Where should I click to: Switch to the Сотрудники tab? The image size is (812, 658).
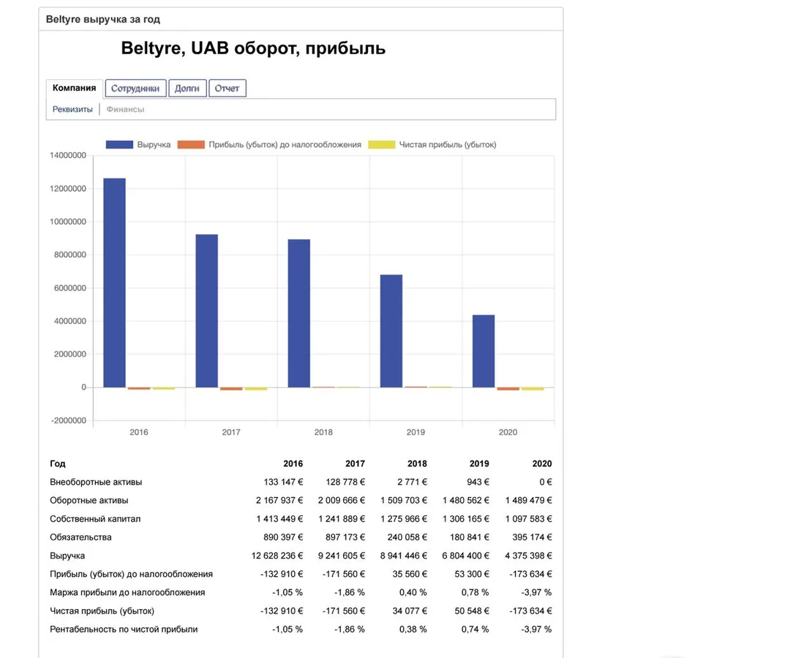pyautogui.click(x=135, y=88)
